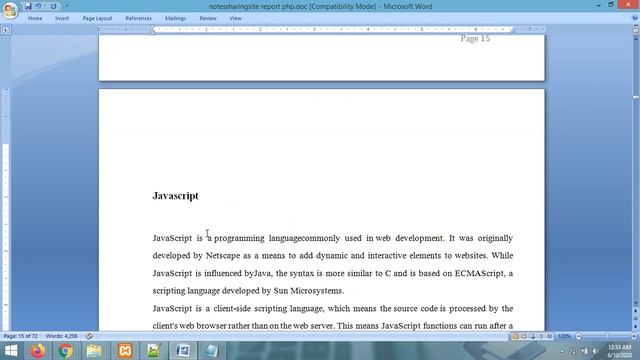Go to Previous Page browse button

(x=636, y=311)
